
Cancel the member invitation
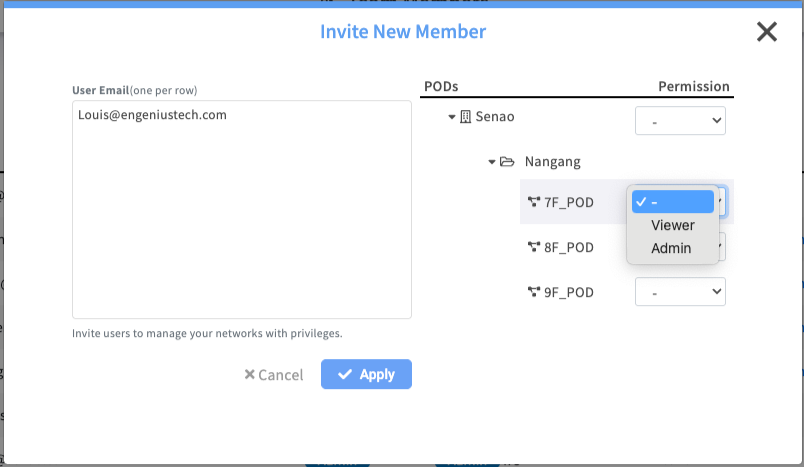click(x=273, y=375)
